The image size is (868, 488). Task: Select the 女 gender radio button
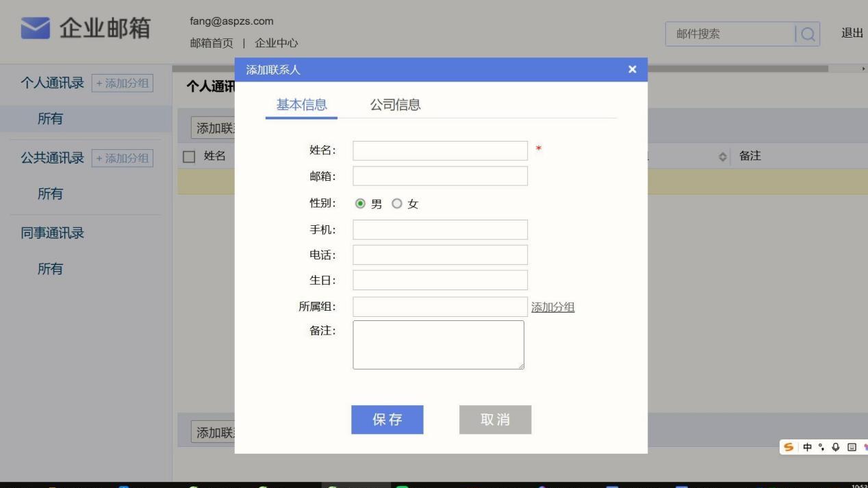point(396,203)
